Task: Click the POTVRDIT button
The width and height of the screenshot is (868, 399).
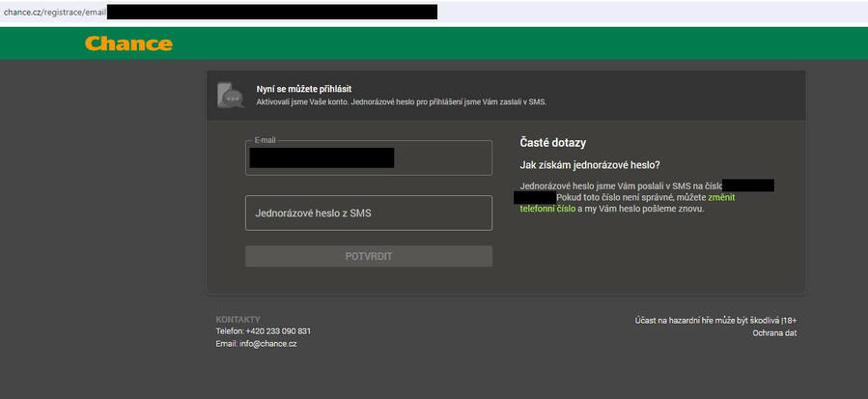Action: (369, 257)
